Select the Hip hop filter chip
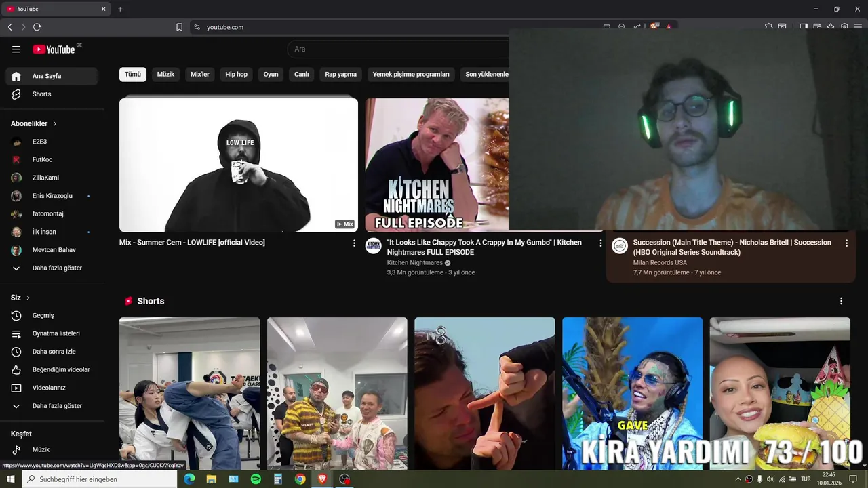868x488 pixels. (x=237, y=75)
